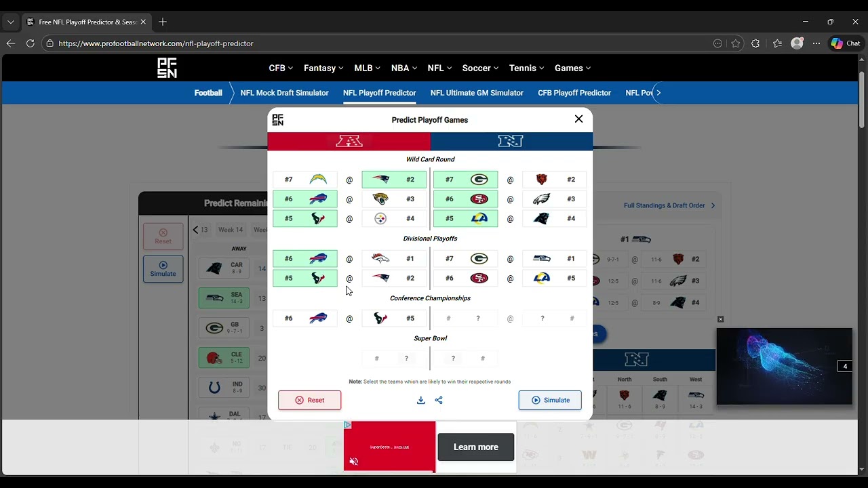This screenshot has width=868, height=488.
Task: Pick the Bears #2 wild card team
Action: (555, 180)
